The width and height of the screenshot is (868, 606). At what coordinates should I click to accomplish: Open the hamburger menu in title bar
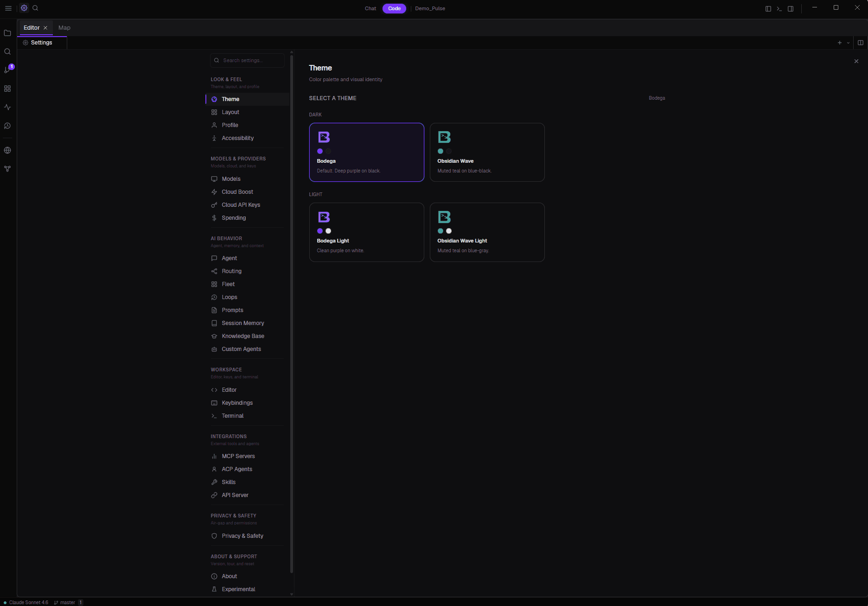coord(8,8)
